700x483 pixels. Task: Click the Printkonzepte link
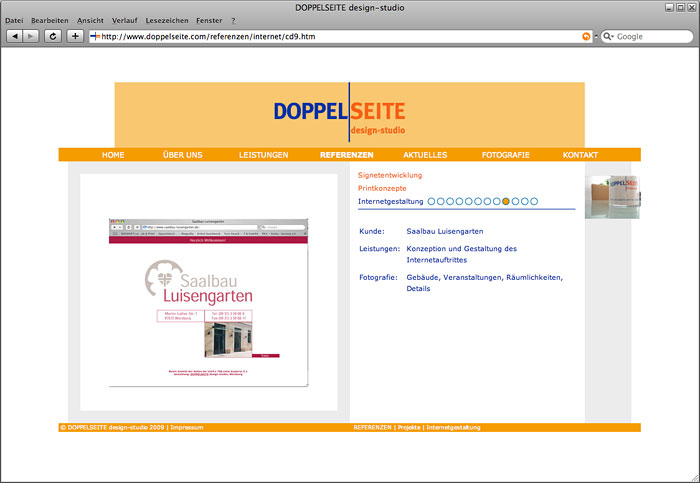pos(382,188)
